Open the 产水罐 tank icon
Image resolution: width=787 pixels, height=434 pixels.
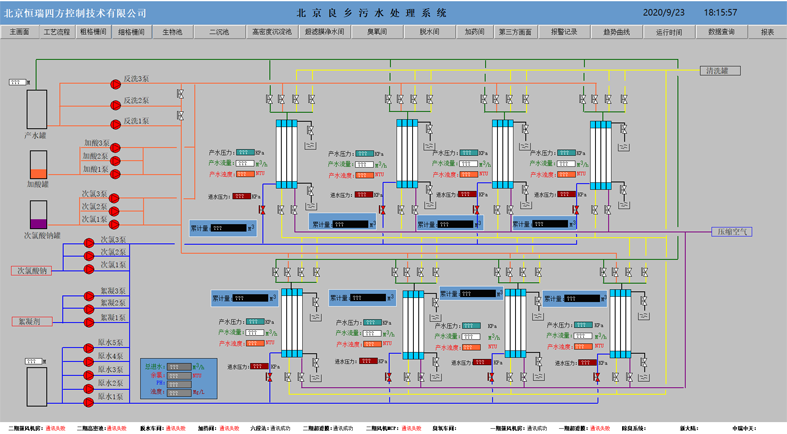click(36, 110)
